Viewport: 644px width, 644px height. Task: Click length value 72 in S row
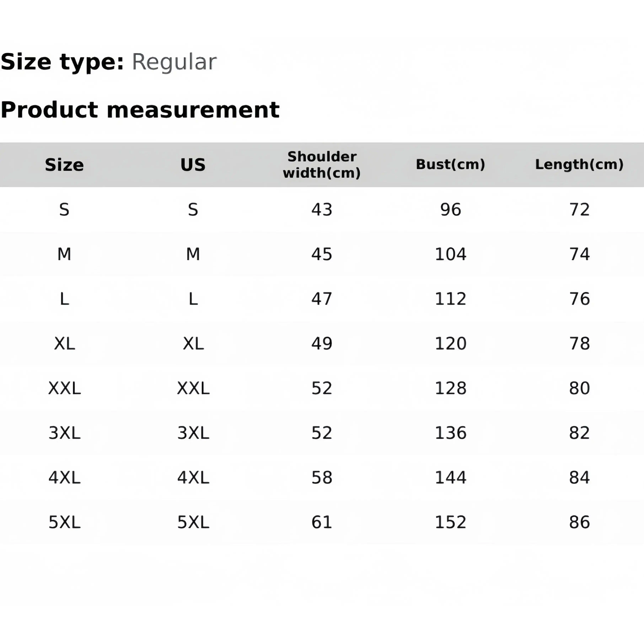(x=579, y=210)
